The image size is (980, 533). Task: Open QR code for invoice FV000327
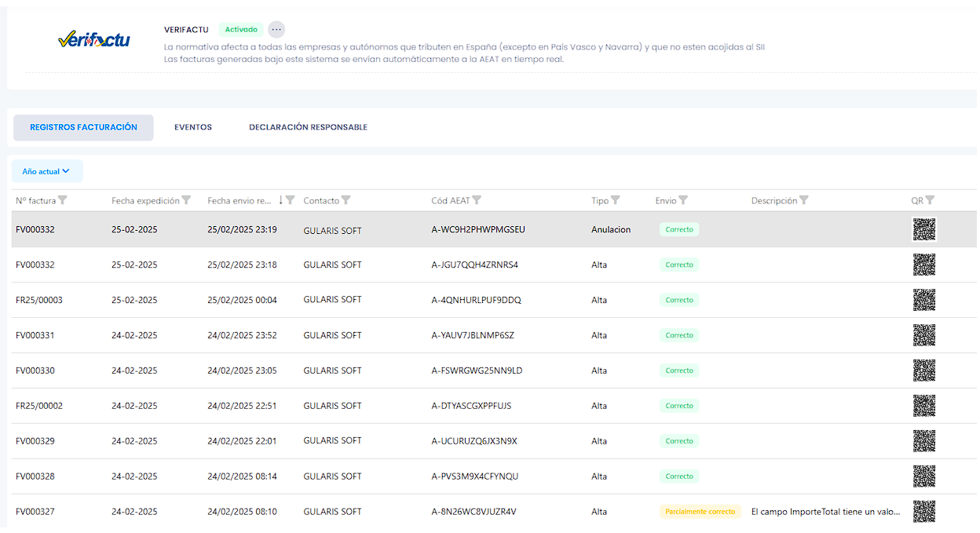coord(924,512)
